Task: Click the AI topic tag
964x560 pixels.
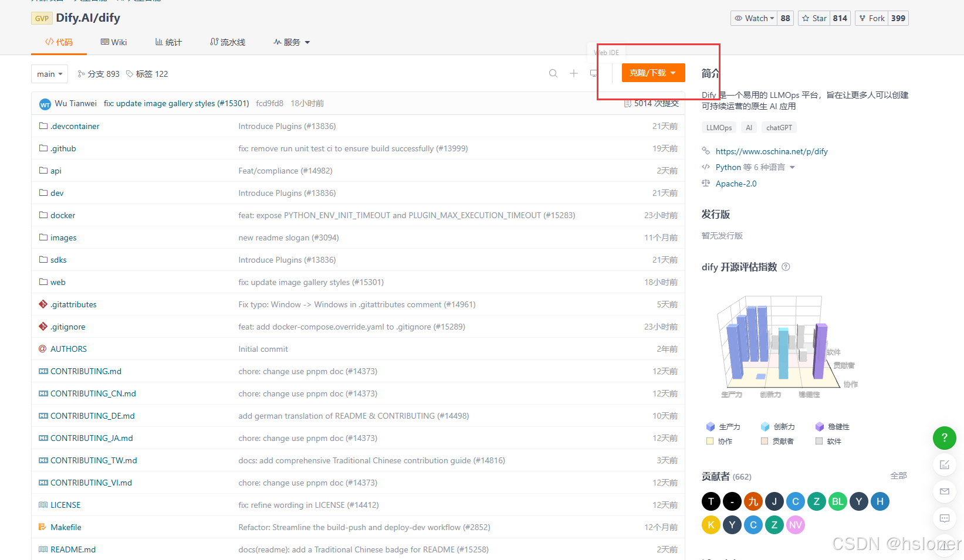Action: pos(749,128)
